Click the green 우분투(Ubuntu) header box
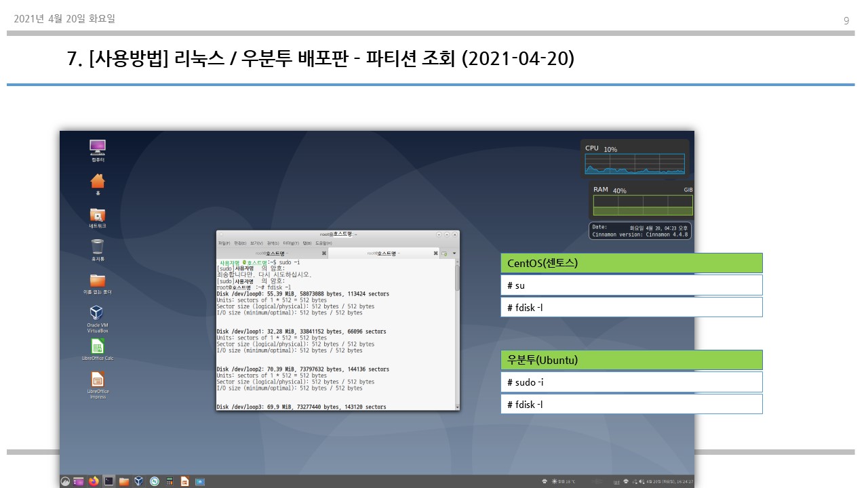The height and width of the screenshot is (488, 868). click(631, 360)
